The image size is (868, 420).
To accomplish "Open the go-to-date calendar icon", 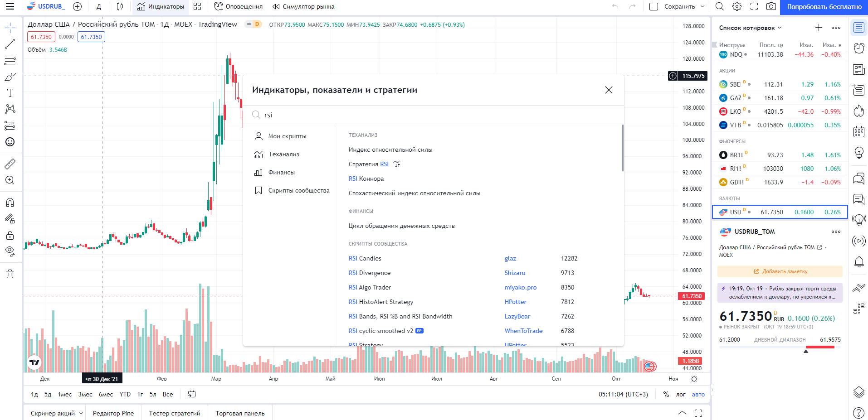I will 192,394.
